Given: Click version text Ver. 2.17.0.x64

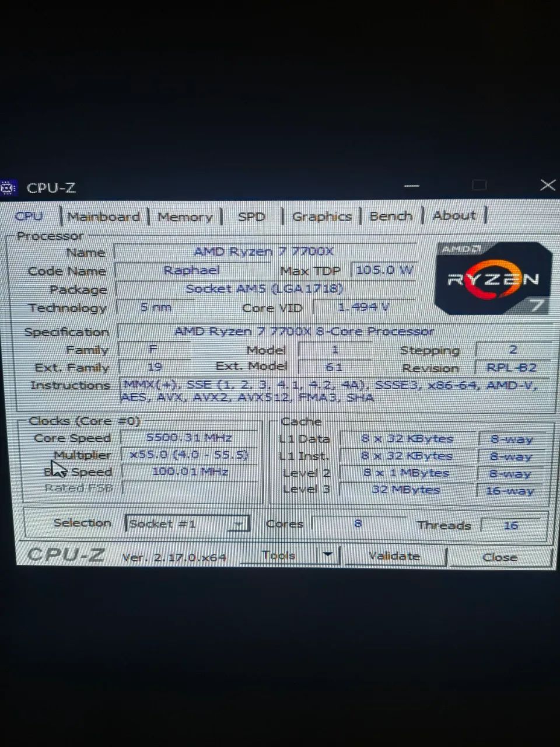Looking at the screenshot, I should pos(174,557).
